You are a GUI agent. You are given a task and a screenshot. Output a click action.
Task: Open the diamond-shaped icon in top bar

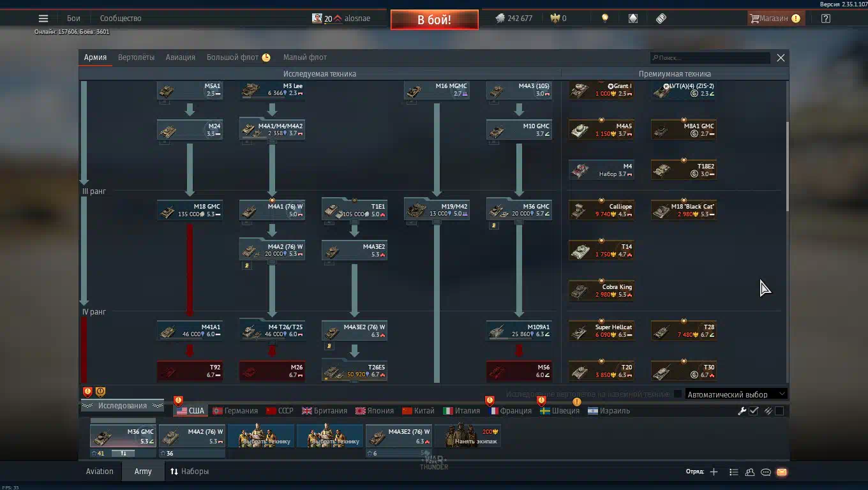click(x=632, y=19)
